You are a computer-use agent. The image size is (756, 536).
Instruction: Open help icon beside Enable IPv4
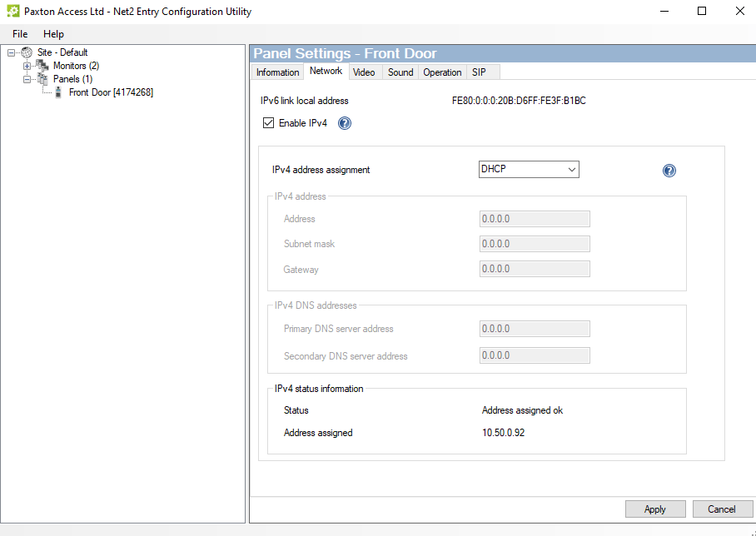[x=344, y=123]
